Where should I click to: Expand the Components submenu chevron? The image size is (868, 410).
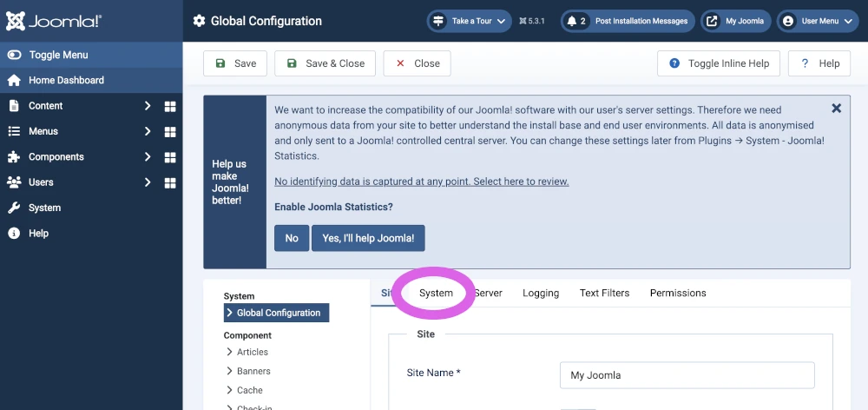(x=148, y=157)
